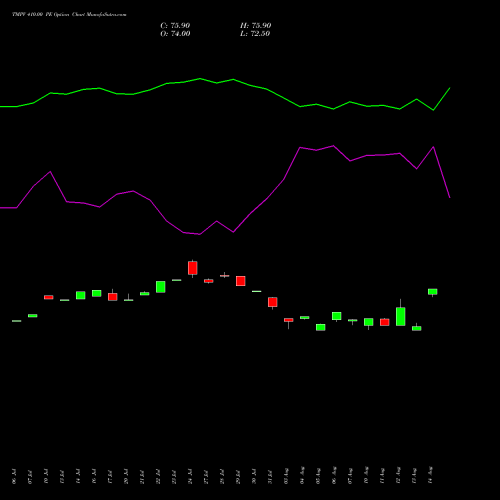Click the '24 Jul' date axis label

click(190, 476)
